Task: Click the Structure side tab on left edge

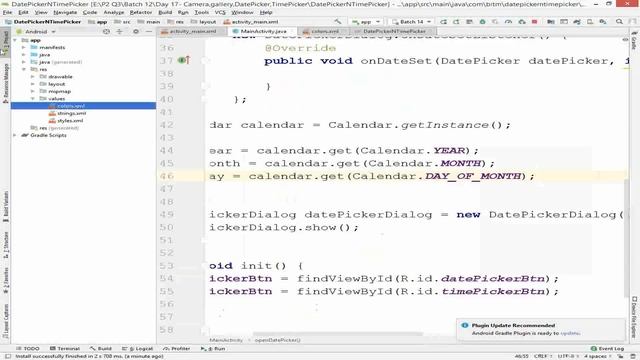Action: click(6, 245)
